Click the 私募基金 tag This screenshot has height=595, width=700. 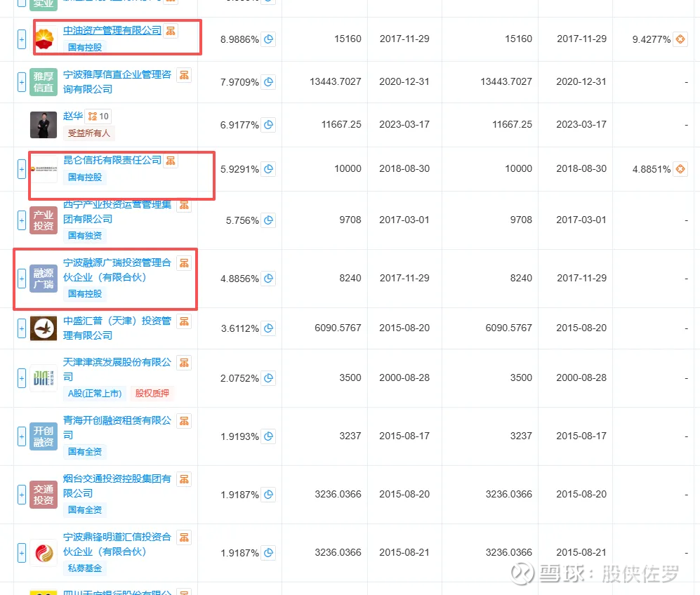[x=85, y=568]
